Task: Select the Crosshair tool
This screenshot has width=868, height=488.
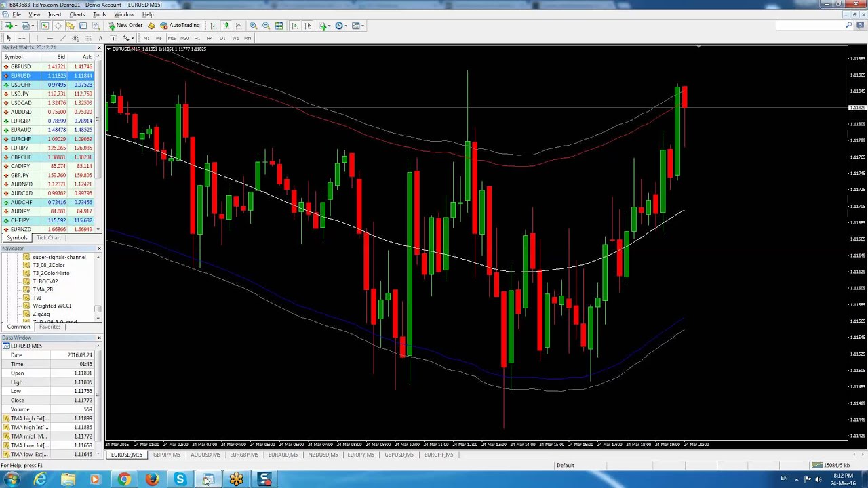Action: coord(22,38)
